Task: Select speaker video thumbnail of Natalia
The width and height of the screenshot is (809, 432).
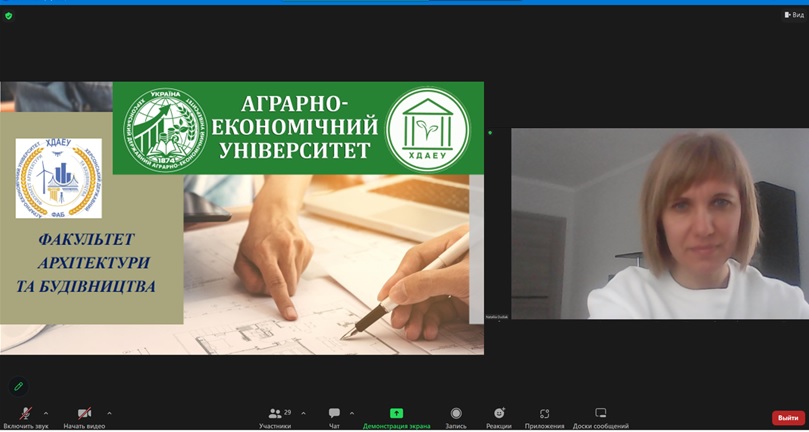Action: (x=660, y=223)
